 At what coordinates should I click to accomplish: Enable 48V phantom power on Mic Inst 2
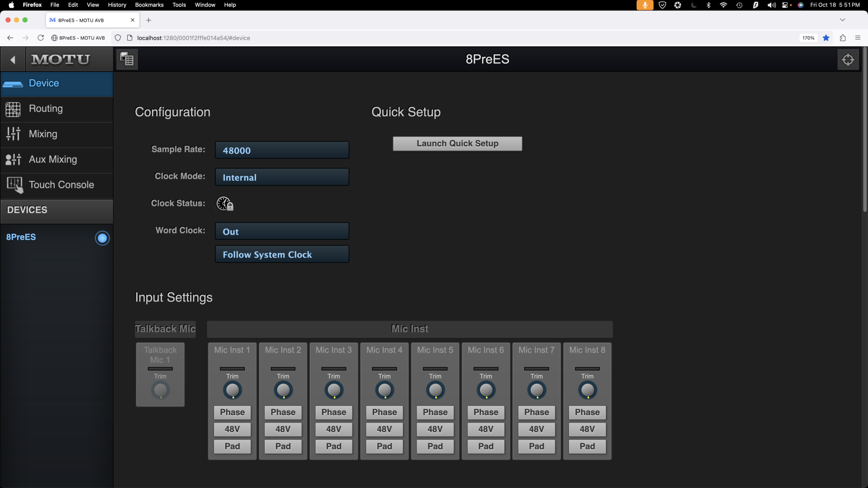pos(283,429)
